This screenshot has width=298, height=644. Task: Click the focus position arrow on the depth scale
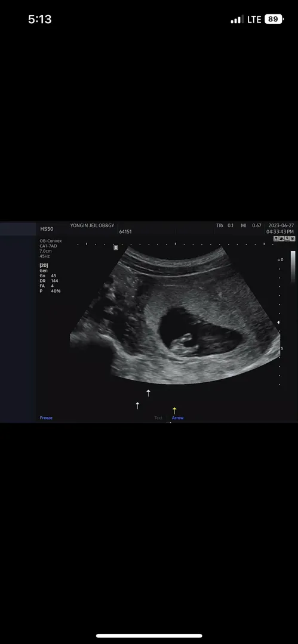point(279,323)
